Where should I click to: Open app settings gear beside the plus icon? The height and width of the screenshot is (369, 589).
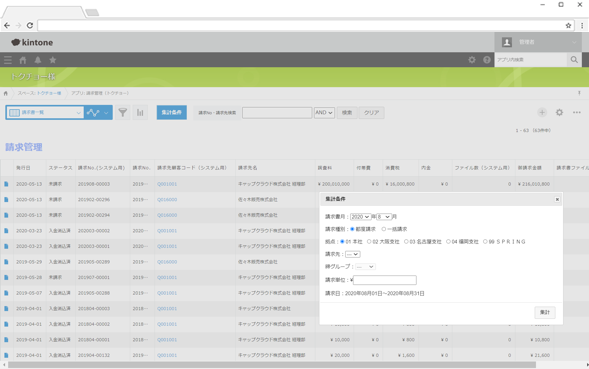pyautogui.click(x=559, y=112)
